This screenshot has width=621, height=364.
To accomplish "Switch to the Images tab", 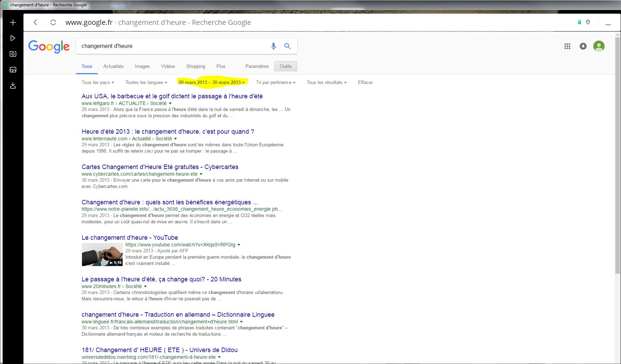I will tap(142, 66).
